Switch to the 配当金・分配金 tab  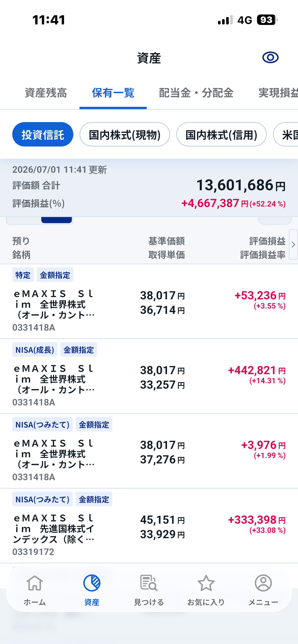coord(196,93)
